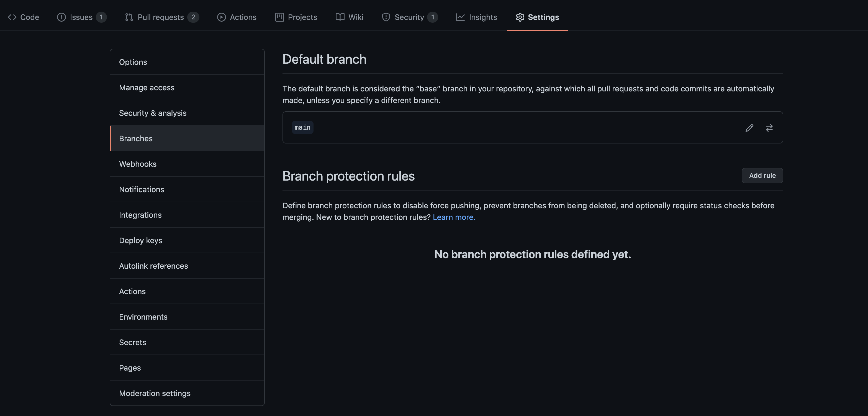Open the Learn more link
Image resolution: width=868 pixels, height=416 pixels.
point(454,217)
